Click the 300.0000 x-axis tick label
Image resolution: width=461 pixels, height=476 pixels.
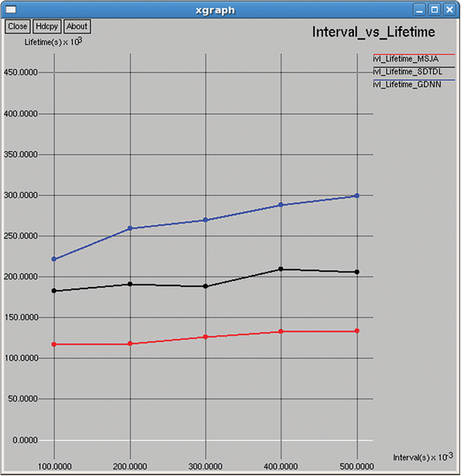click(x=205, y=466)
